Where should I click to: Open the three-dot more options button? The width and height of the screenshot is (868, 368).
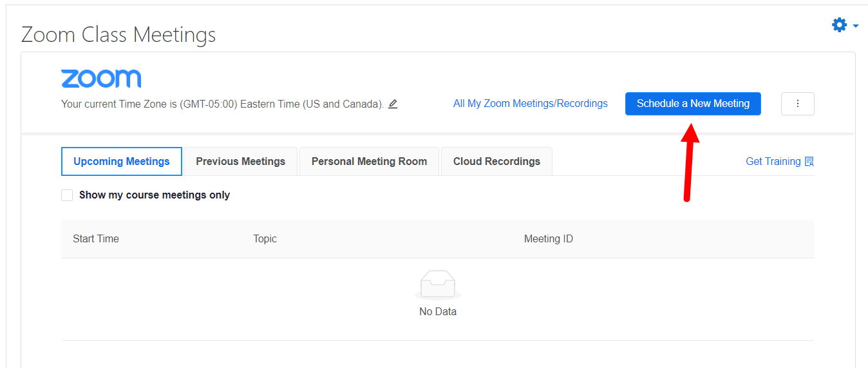[x=798, y=104]
